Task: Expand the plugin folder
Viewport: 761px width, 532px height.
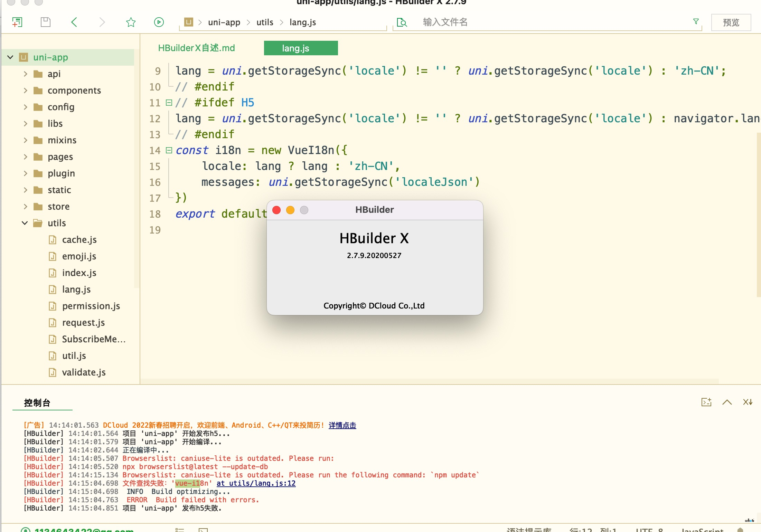Action: 25,173
